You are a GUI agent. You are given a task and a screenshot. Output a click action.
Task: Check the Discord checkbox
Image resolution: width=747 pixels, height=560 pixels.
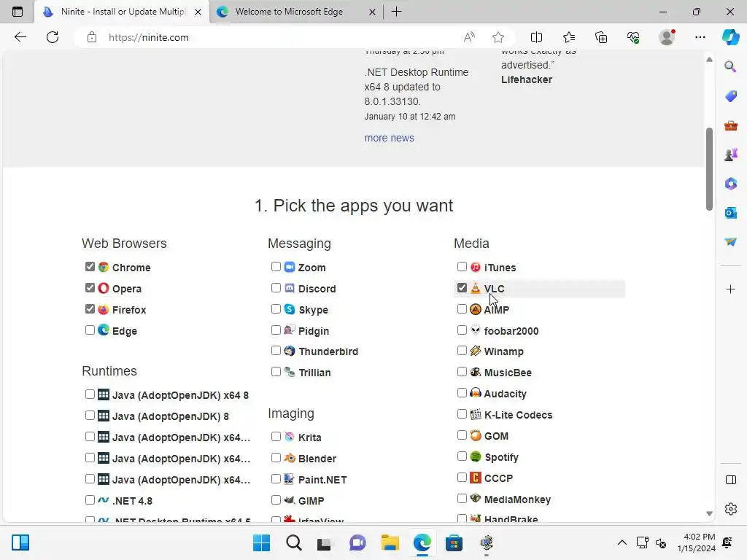coord(276,287)
